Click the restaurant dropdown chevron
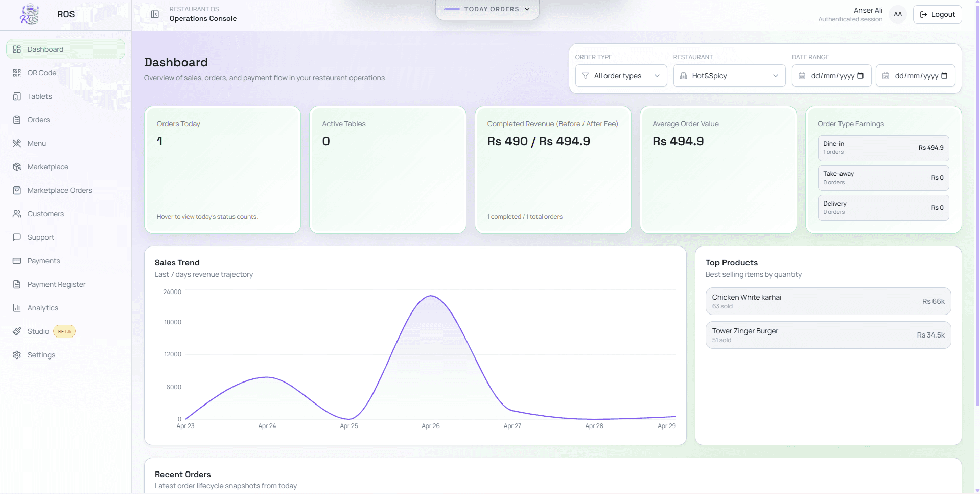The image size is (980, 494). [776, 76]
